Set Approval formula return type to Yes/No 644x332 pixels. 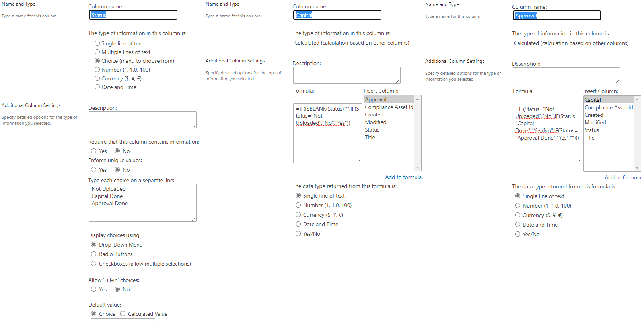(518, 234)
